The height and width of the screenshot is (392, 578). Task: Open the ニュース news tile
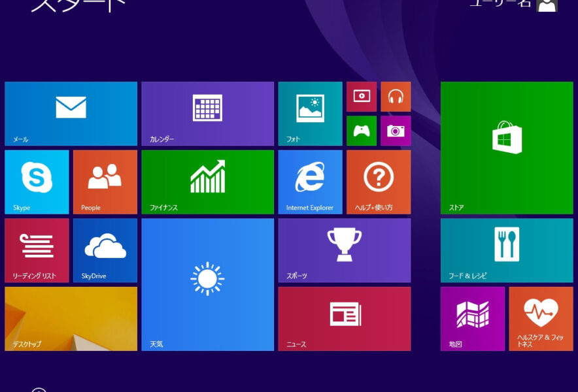pos(345,319)
